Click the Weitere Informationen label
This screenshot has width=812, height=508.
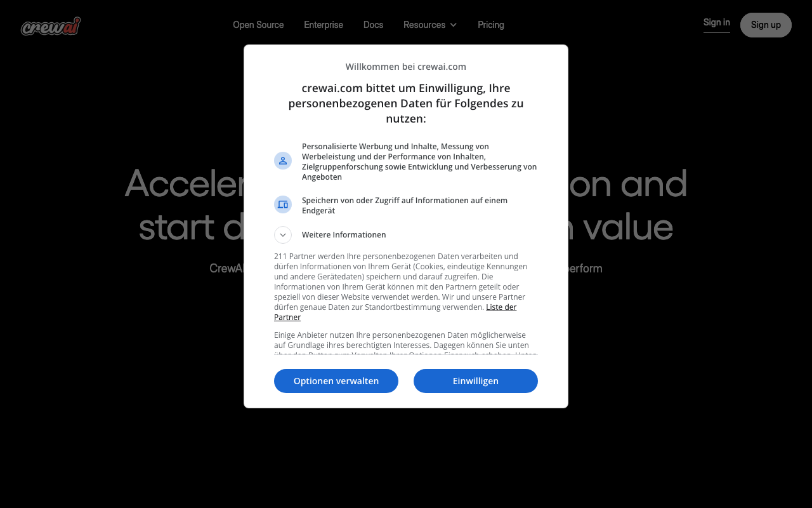pyautogui.click(x=344, y=235)
